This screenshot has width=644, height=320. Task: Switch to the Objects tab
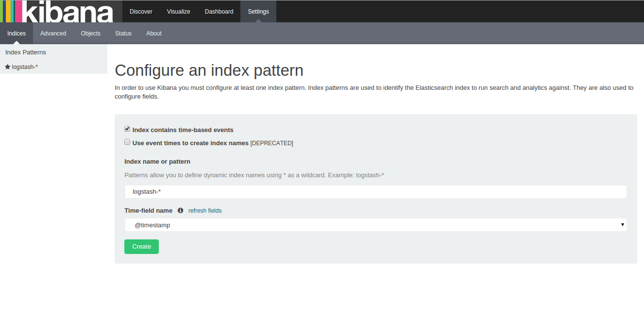click(91, 34)
